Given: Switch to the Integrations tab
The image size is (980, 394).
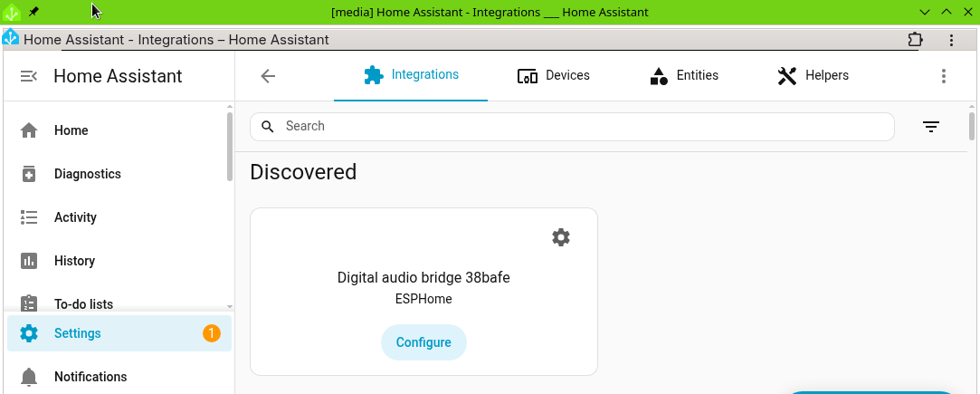Looking at the screenshot, I should click(x=411, y=75).
